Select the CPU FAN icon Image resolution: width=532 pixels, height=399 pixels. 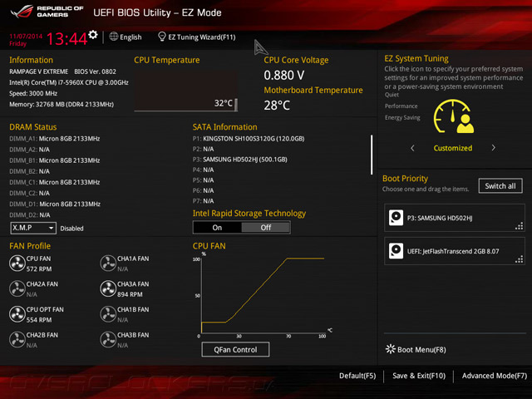[x=17, y=264]
